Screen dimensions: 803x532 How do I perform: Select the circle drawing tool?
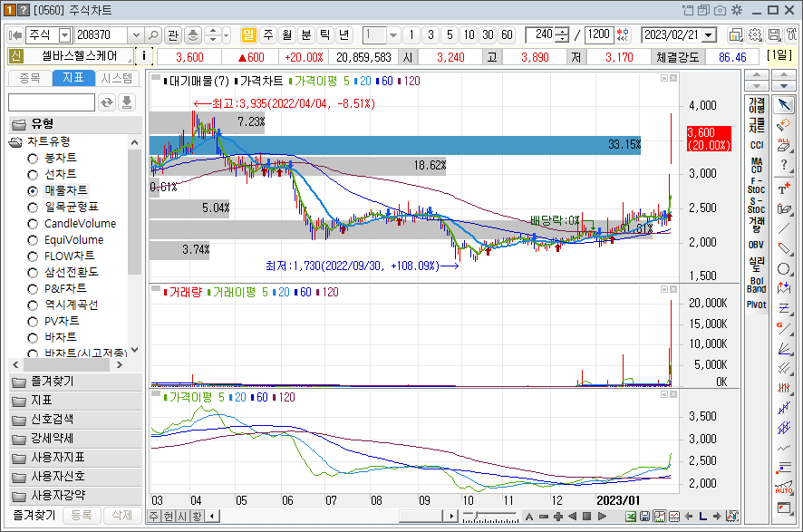(x=784, y=269)
